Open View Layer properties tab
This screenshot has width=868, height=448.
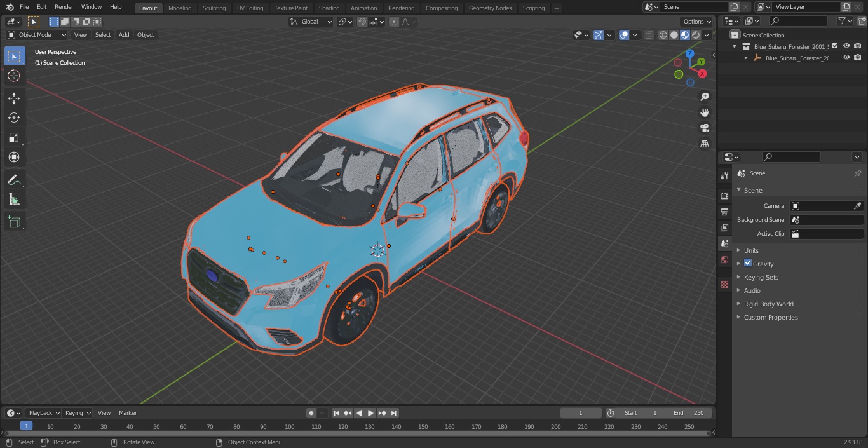click(724, 227)
